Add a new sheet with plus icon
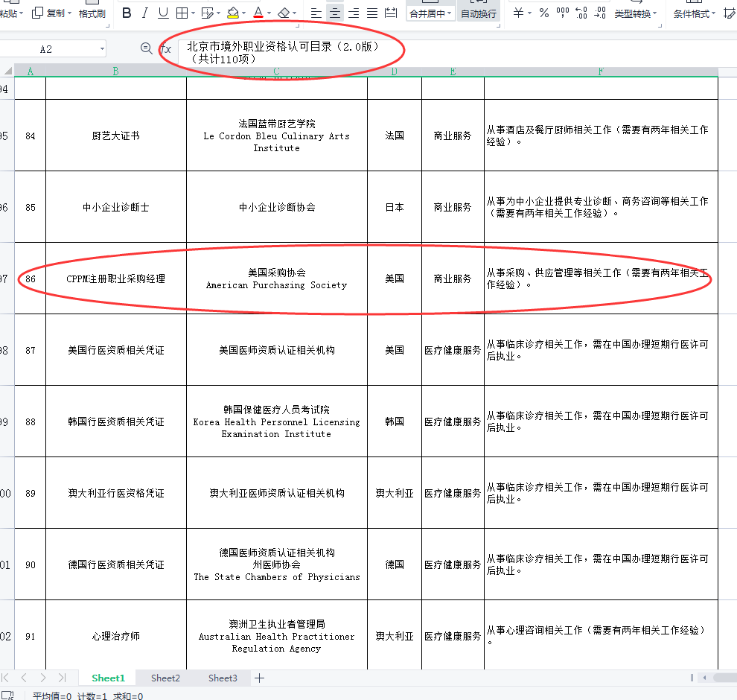 pyautogui.click(x=259, y=678)
